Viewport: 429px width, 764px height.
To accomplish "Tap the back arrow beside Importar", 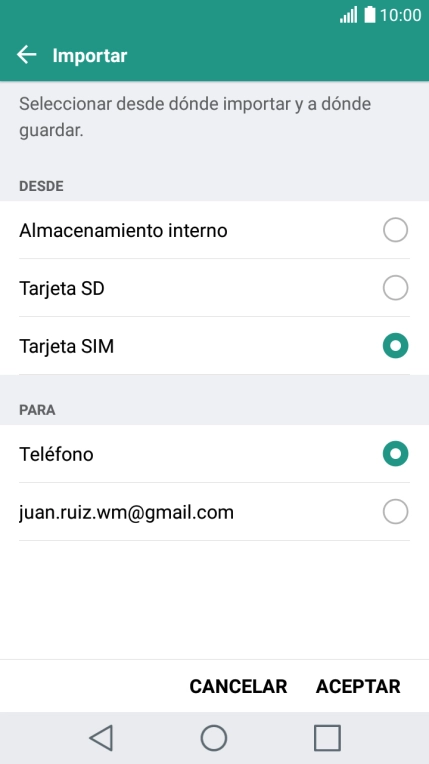I will [x=27, y=55].
